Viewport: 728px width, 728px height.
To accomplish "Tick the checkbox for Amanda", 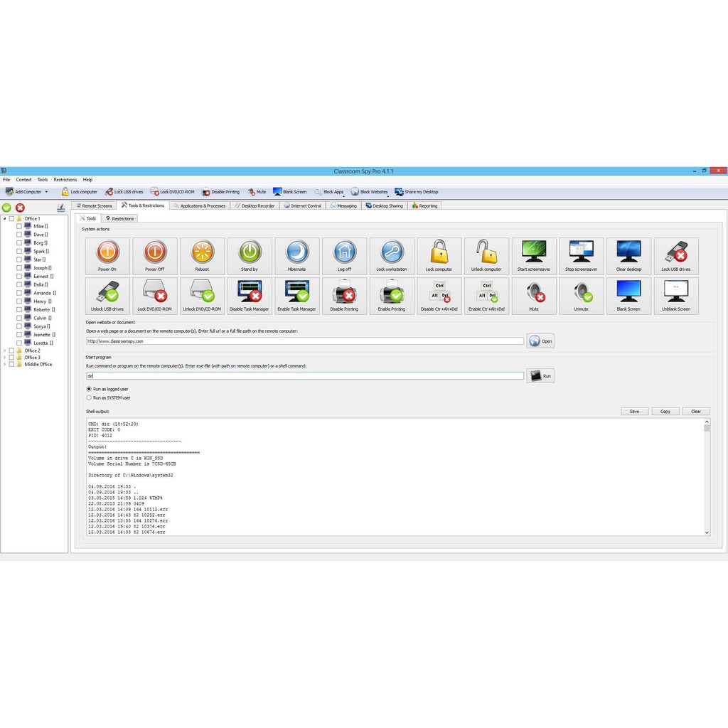I will pyautogui.click(x=19, y=293).
